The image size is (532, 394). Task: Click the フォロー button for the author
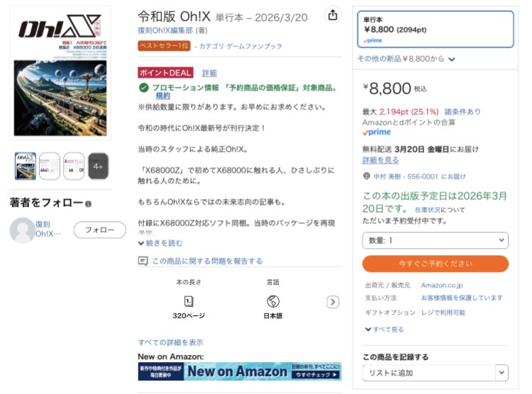coord(100,230)
